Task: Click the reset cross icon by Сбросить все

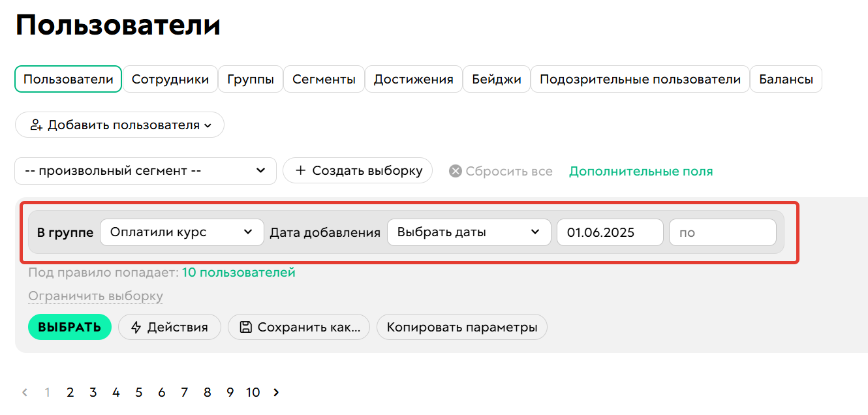Action: click(x=456, y=171)
